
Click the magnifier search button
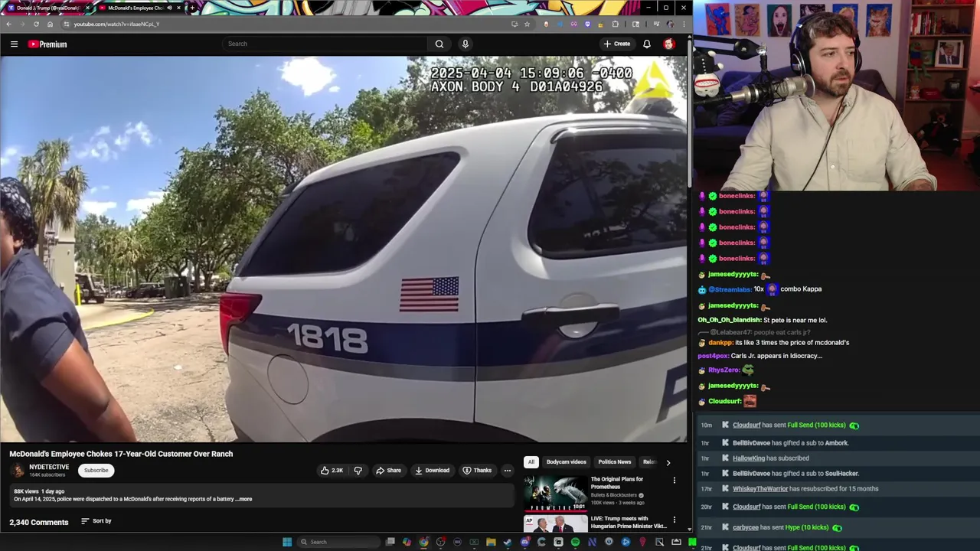pos(439,44)
